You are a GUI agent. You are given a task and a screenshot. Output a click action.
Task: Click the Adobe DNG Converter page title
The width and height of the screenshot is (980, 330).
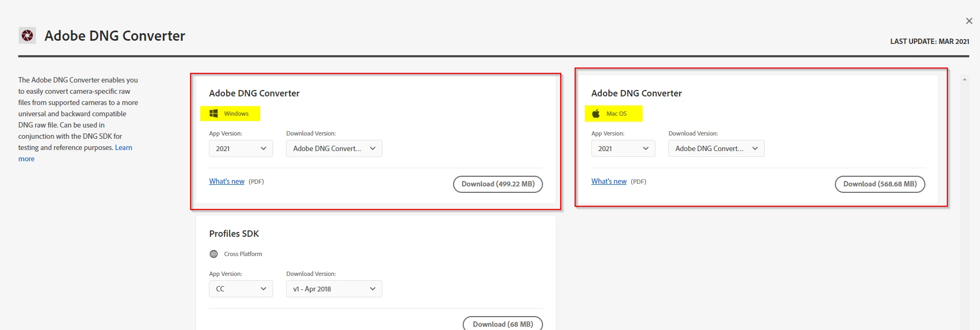(115, 36)
